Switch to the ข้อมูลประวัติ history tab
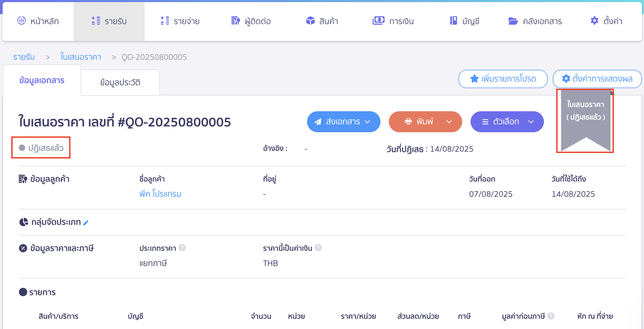Viewport: 644px width, 329px height. (x=120, y=82)
